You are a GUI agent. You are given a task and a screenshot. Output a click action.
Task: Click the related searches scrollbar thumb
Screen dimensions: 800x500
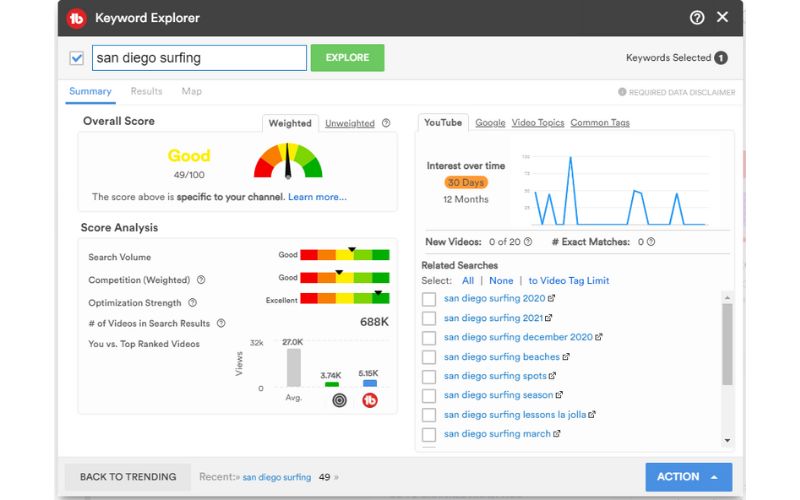click(x=727, y=344)
